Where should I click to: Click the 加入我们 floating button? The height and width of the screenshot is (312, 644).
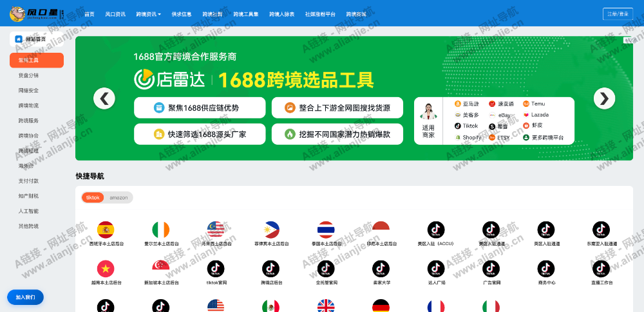[x=26, y=297]
